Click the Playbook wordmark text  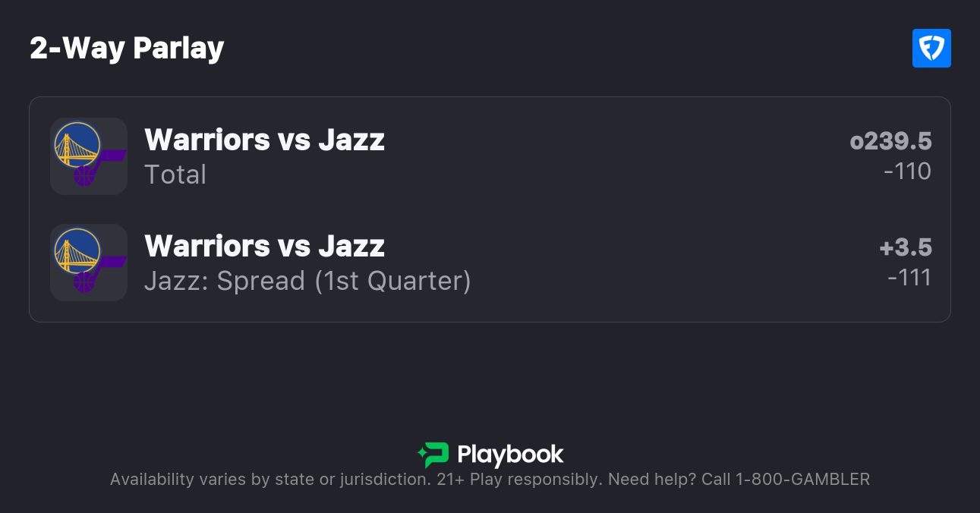point(510,455)
